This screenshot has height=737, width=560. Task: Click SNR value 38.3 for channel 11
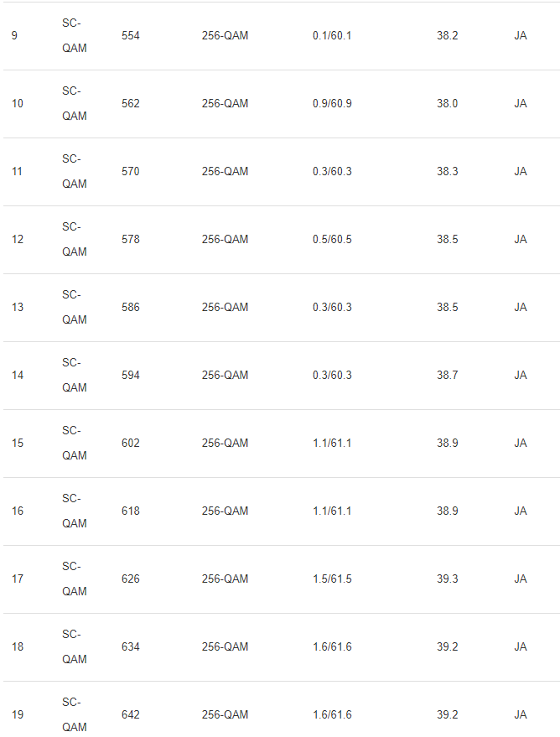point(448,172)
